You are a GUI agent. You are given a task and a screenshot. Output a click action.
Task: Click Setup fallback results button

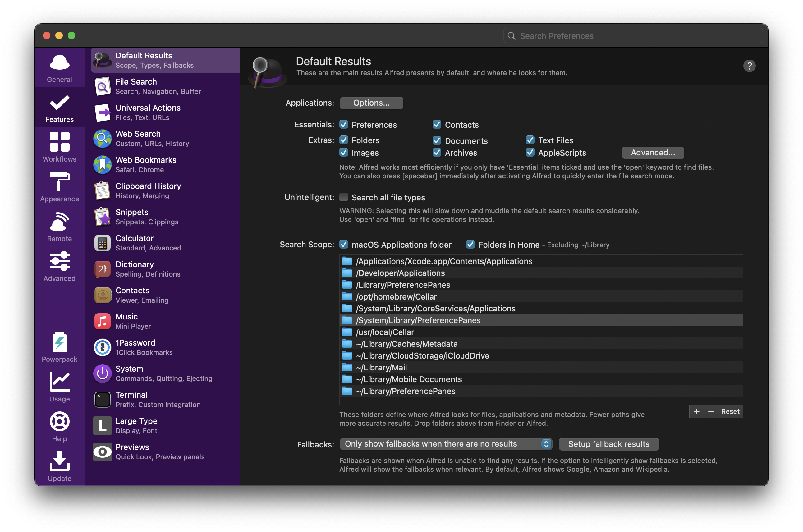coord(609,444)
